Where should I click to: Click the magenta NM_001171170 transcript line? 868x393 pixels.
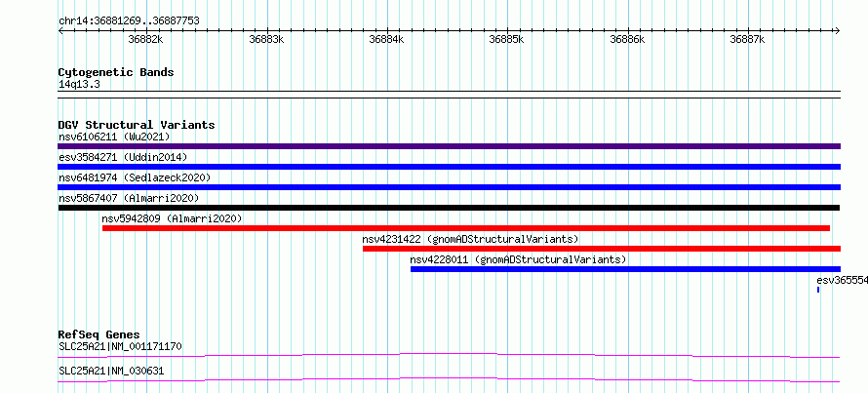pyautogui.click(x=449, y=355)
